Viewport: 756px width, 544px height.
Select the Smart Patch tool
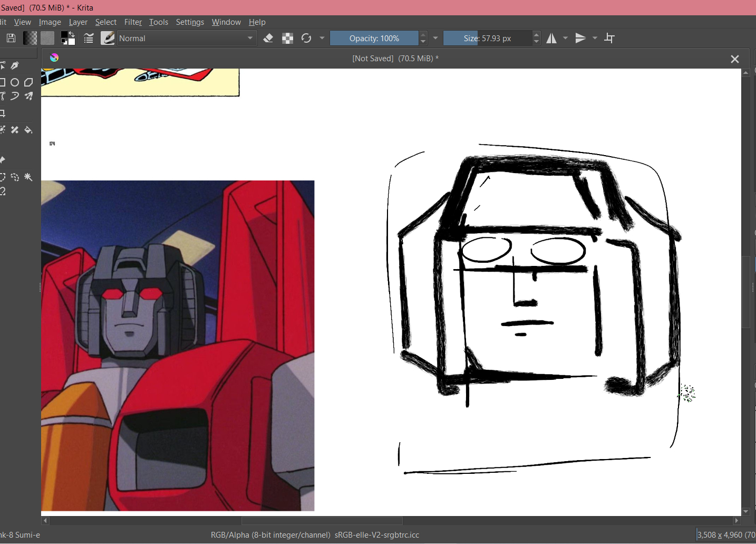point(15,130)
